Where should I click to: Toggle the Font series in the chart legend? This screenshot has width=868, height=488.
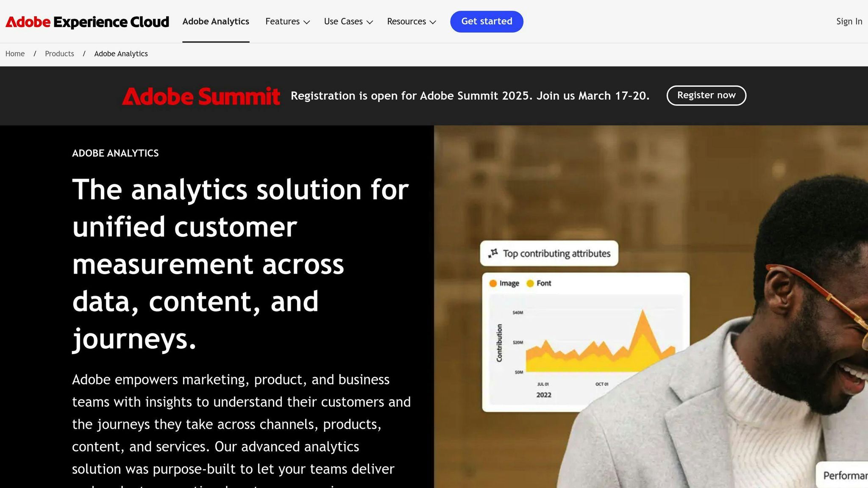click(539, 283)
